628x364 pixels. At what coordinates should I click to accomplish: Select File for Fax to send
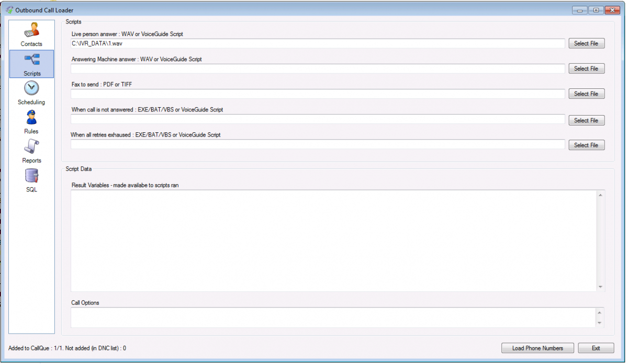click(x=586, y=94)
